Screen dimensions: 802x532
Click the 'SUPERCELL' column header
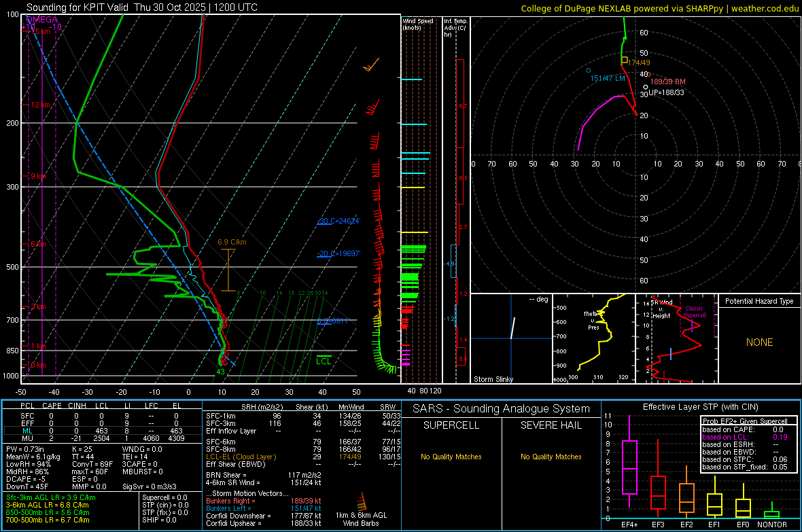[451, 425]
